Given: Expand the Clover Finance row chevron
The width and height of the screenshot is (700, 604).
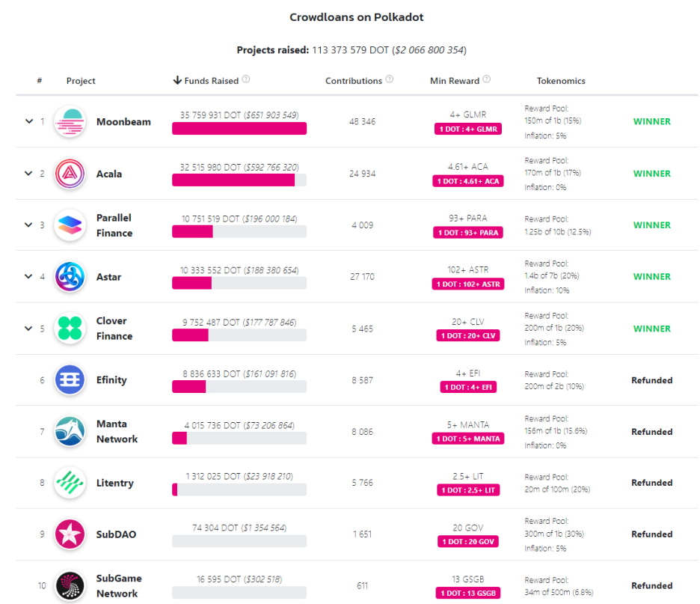Looking at the screenshot, I should coord(28,329).
